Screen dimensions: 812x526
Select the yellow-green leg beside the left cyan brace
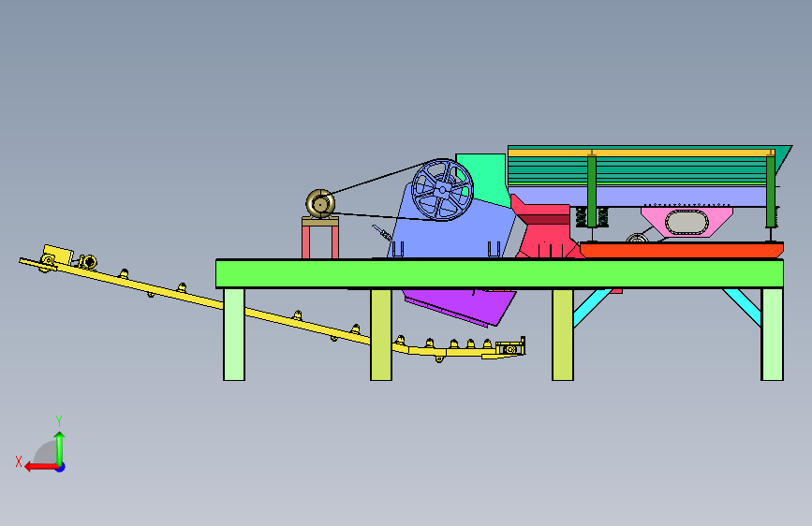(563, 335)
